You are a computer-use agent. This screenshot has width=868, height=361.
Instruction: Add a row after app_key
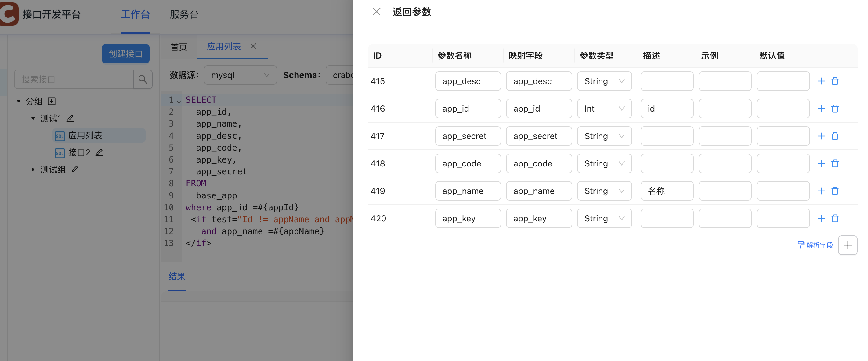click(x=821, y=218)
